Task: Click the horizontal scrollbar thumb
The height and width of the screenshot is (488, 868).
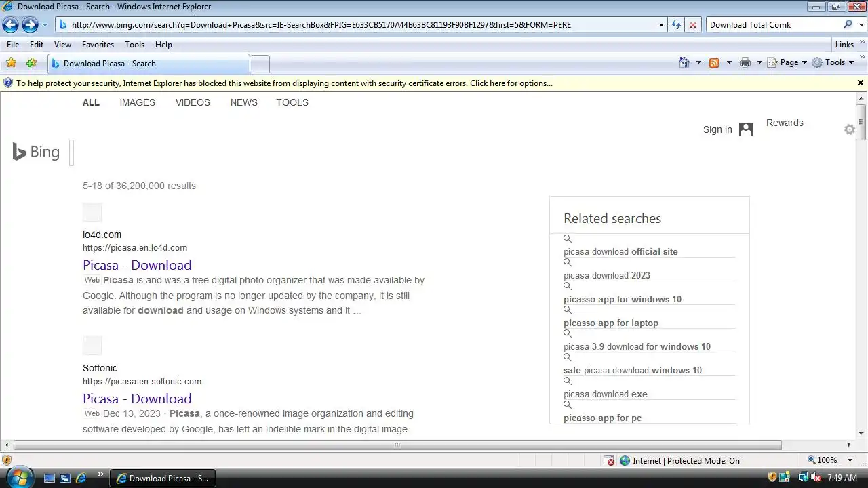Action: tap(397, 445)
